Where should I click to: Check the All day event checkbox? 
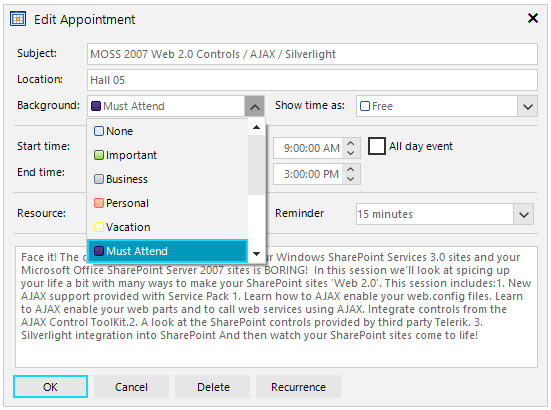coord(377,146)
